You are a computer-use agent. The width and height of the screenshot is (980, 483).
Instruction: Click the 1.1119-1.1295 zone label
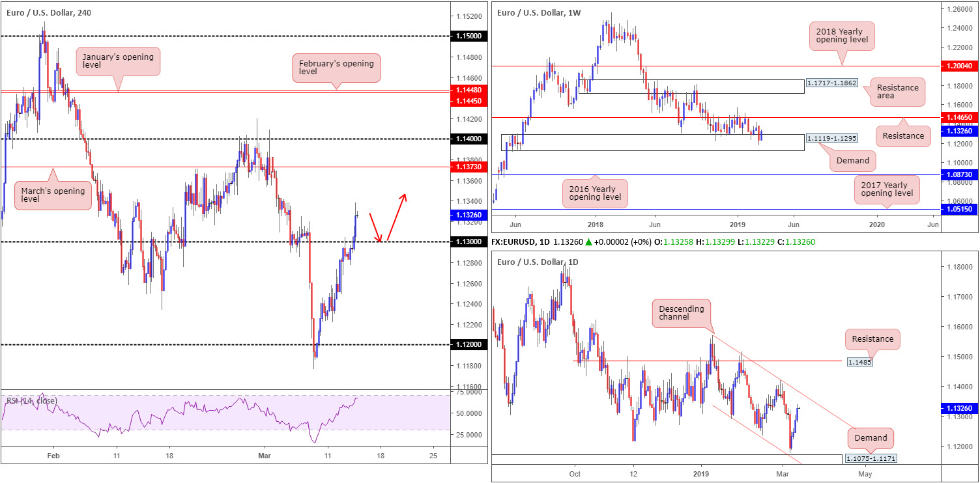click(831, 139)
